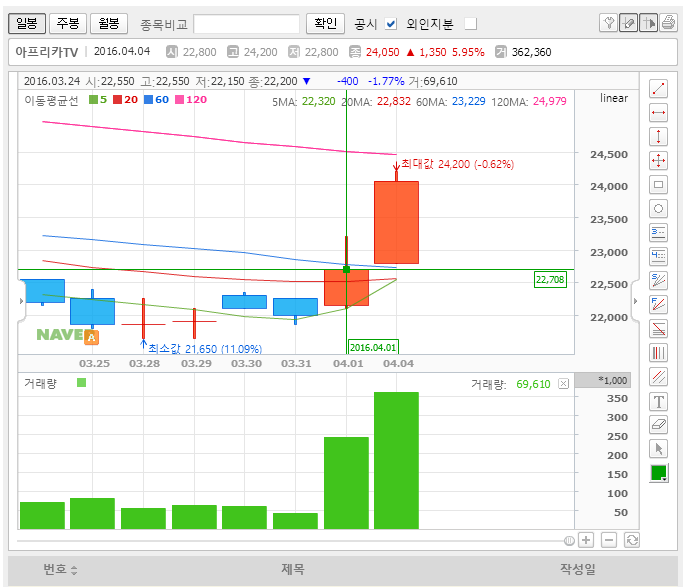
Task: Expand the left chart edge arrow
Action: [21, 301]
